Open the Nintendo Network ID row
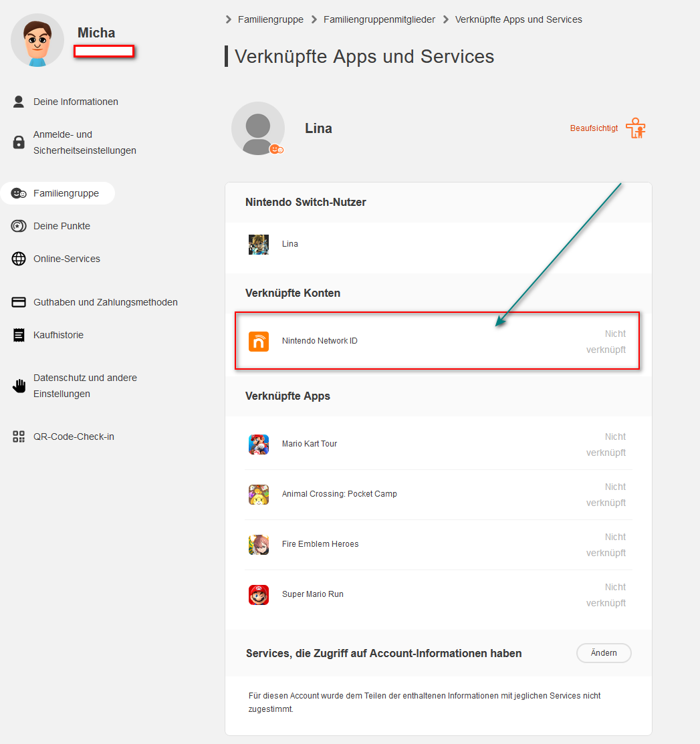 click(x=437, y=341)
